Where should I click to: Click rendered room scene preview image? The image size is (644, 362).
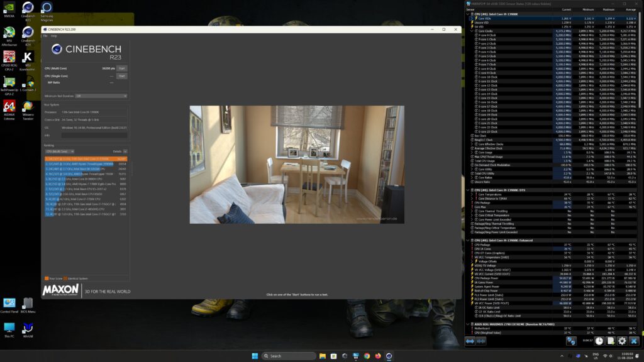click(x=297, y=165)
